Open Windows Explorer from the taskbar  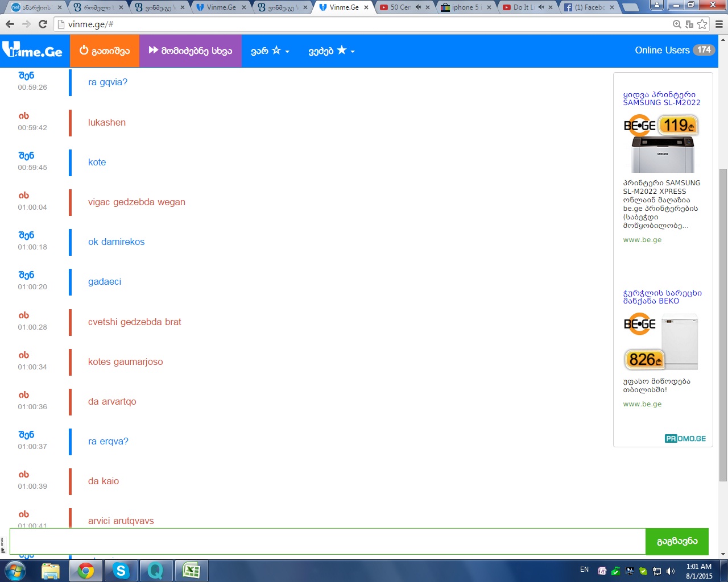pos(51,571)
